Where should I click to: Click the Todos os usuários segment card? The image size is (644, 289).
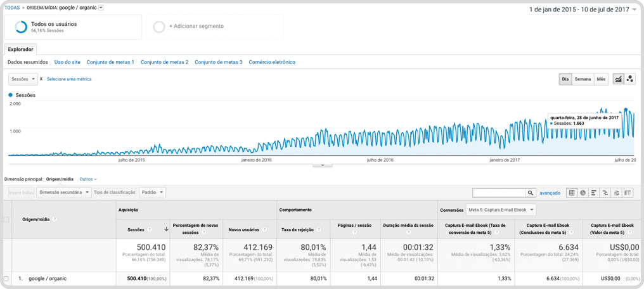pyautogui.click(x=73, y=27)
